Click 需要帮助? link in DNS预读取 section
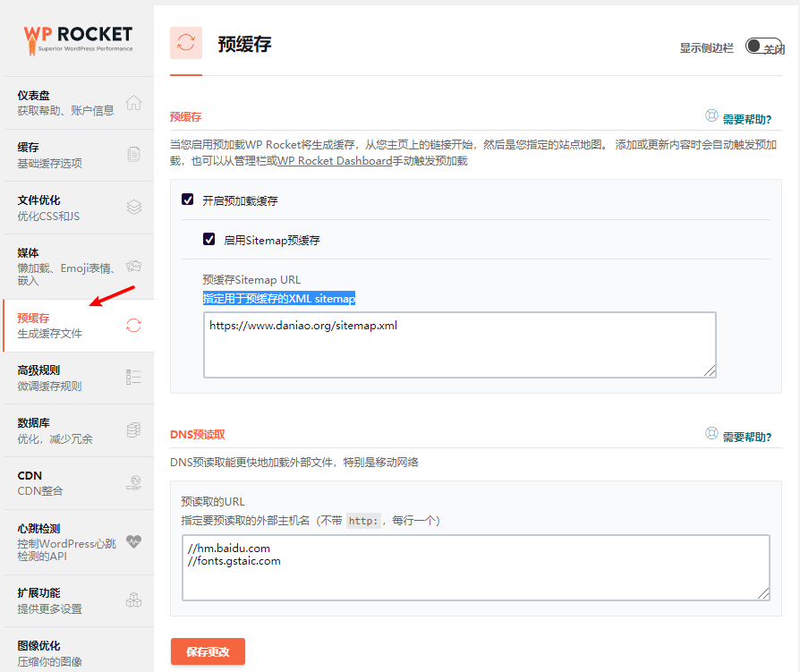Image resolution: width=800 pixels, height=672 pixels. tap(747, 437)
